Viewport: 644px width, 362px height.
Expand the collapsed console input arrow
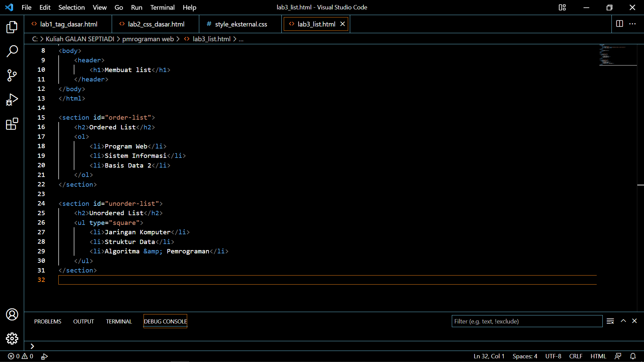pyautogui.click(x=32, y=346)
